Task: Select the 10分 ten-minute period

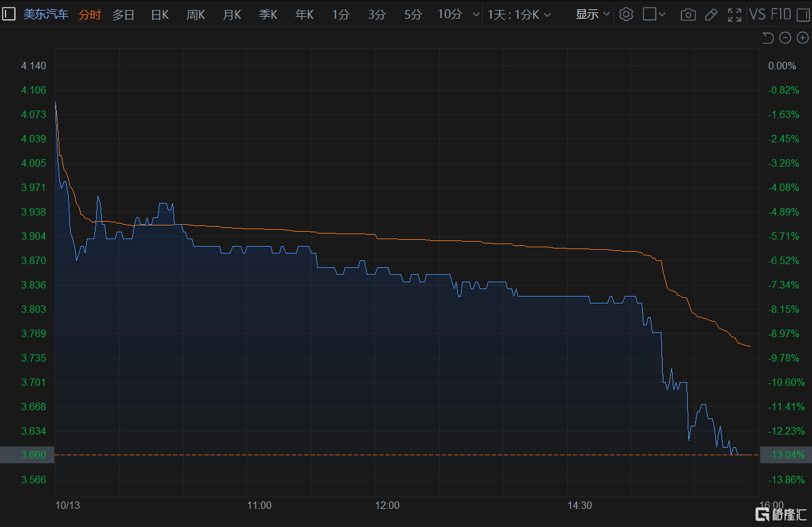Action: 450,14
